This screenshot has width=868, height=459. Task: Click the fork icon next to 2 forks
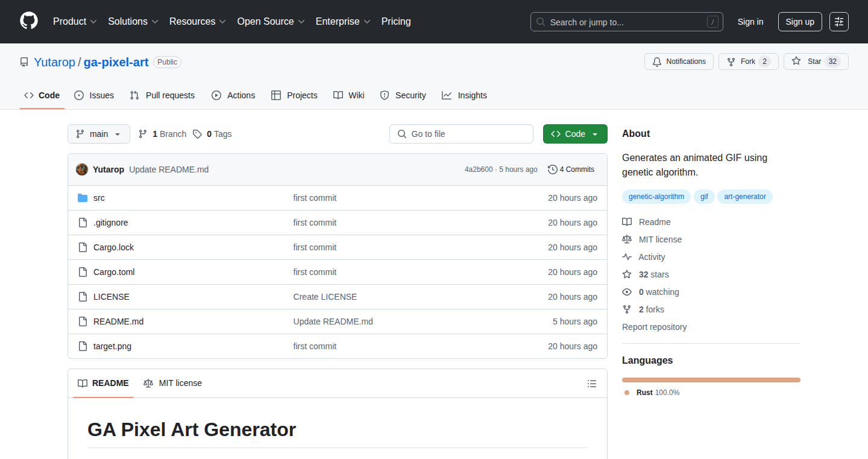point(627,309)
